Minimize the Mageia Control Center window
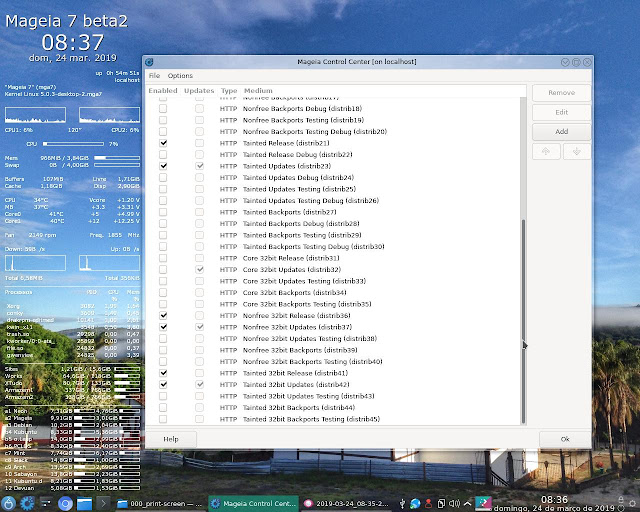The height and width of the screenshot is (512, 640). tap(565, 62)
